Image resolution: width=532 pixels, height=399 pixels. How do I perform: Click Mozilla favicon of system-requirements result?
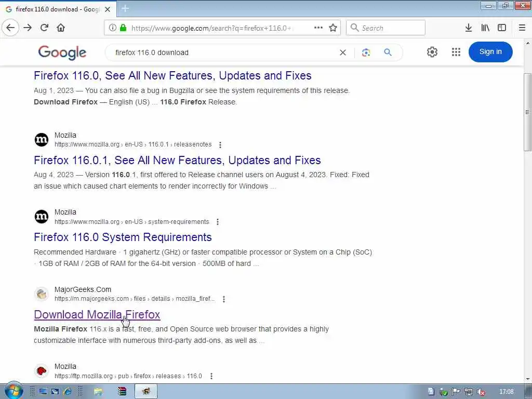(42, 217)
